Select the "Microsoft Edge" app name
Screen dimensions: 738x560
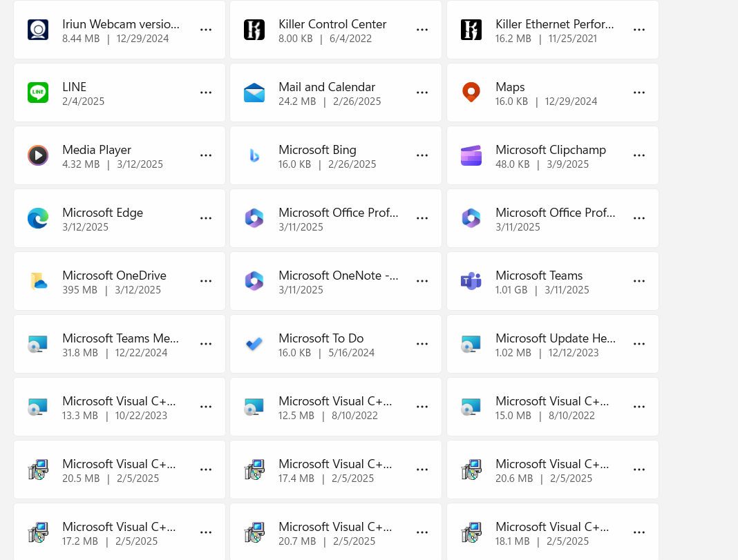[x=102, y=213]
